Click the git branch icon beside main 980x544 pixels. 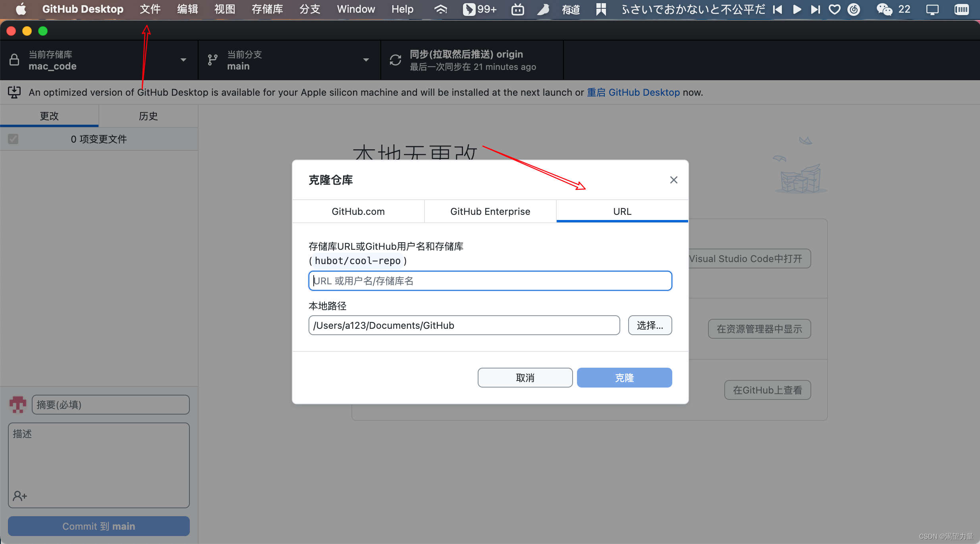(213, 60)
